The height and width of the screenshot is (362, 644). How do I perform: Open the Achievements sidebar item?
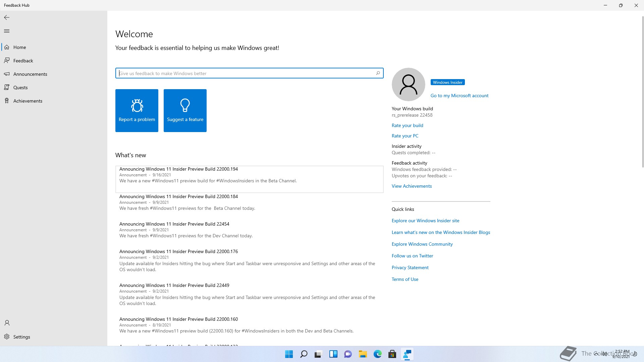coord(28,101)
